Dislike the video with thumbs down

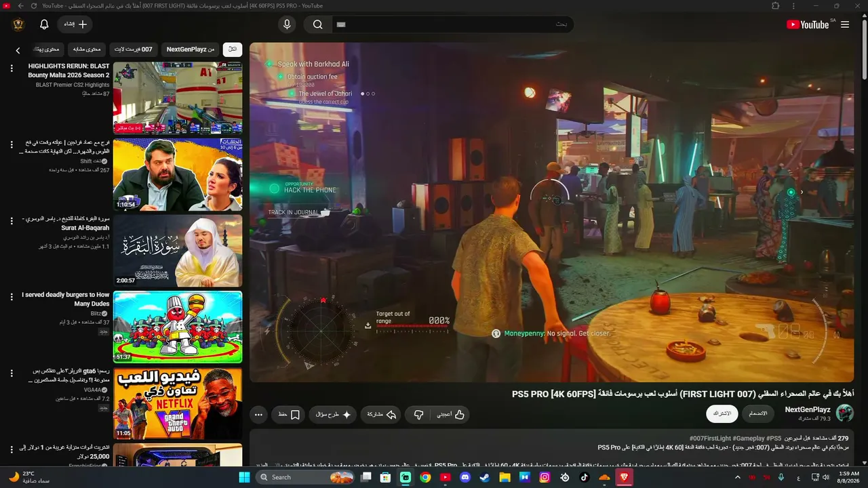tap(418, 415)
